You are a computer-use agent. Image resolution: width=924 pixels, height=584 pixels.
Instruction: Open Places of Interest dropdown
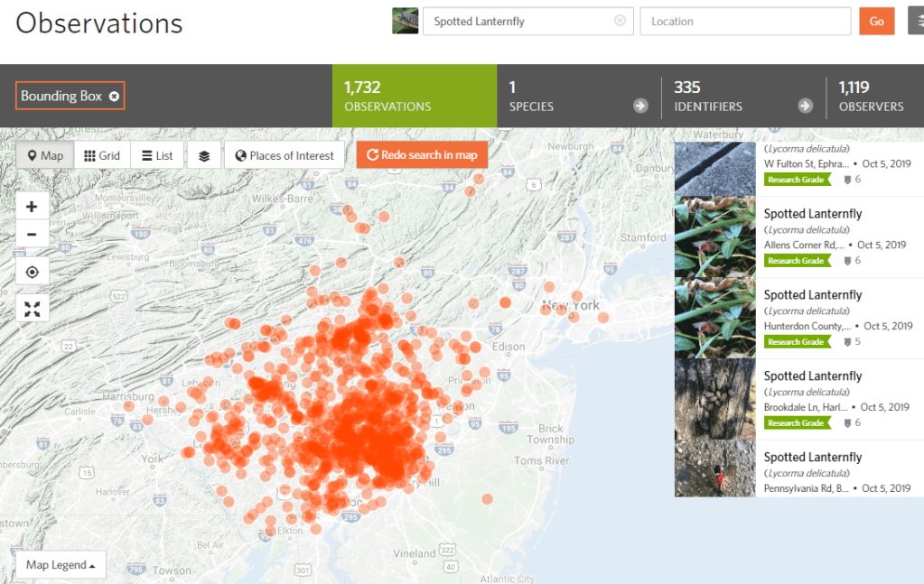[284, 155]
